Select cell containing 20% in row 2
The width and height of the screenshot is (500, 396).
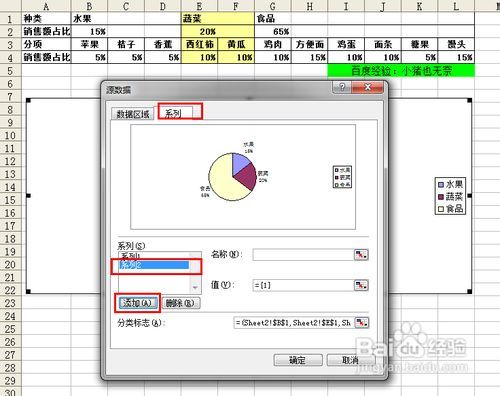(x=218, y=31)
